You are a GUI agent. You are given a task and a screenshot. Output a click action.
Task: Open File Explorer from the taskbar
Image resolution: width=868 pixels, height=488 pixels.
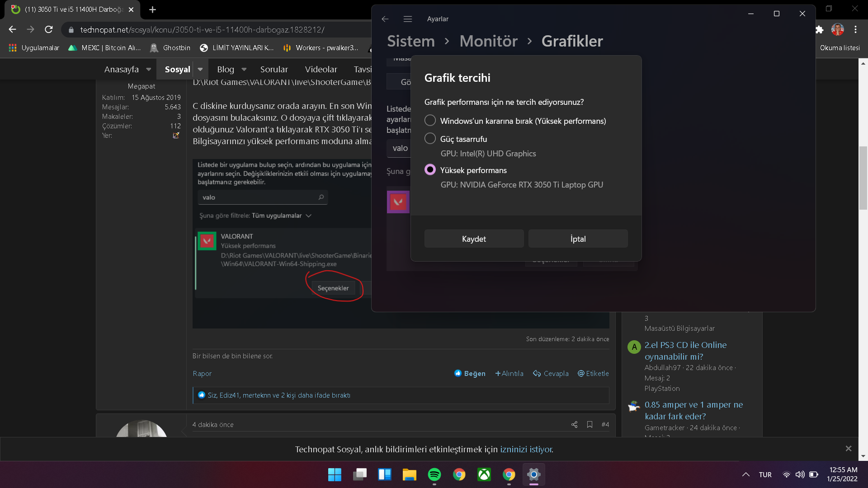tap(409, 474)
